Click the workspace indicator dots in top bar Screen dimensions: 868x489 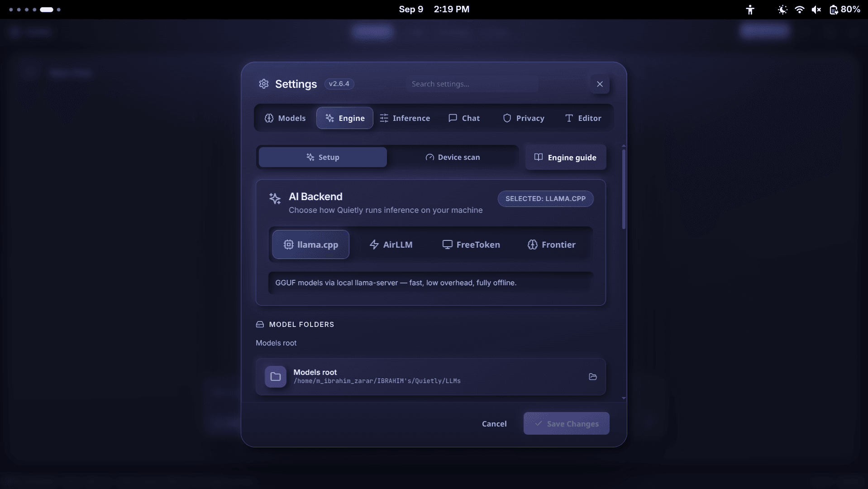coord(35,10)
